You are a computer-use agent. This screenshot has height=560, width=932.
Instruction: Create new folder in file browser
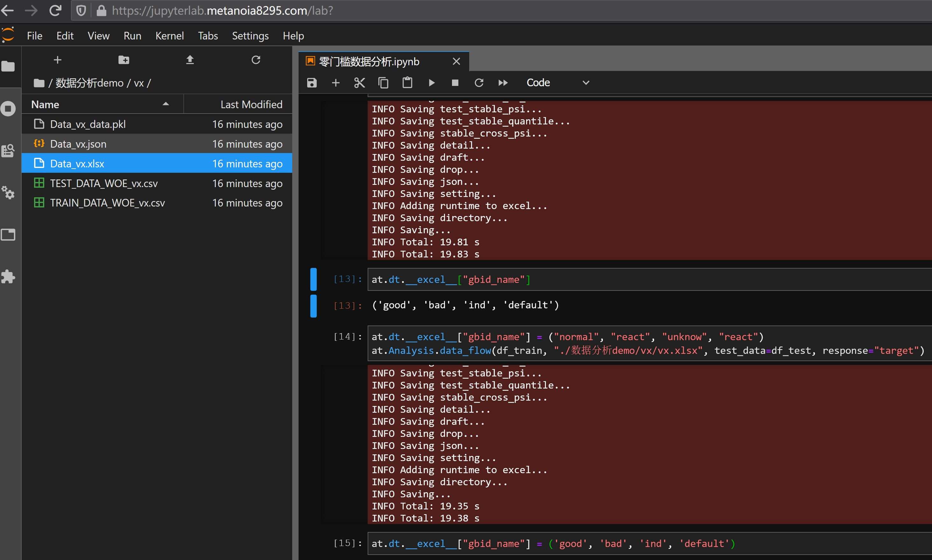[x=124, y=60]
